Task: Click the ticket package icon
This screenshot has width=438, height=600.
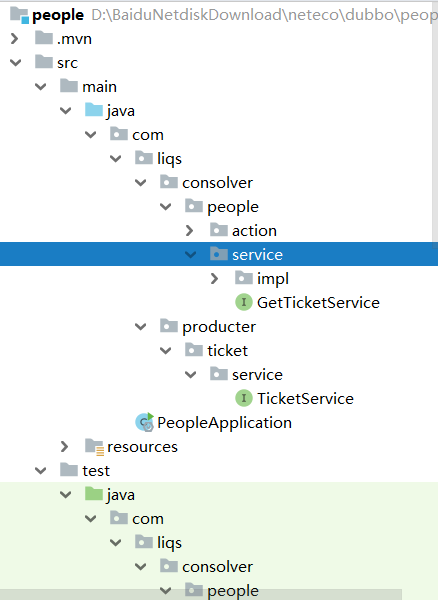Action: tap(194, 350)
